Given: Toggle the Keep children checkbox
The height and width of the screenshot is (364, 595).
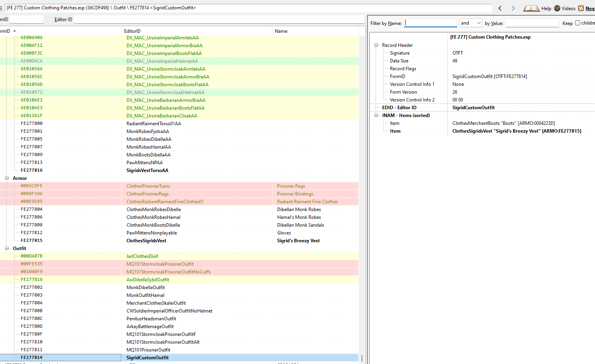Looking at the screenshot, I should click(578, 23).
